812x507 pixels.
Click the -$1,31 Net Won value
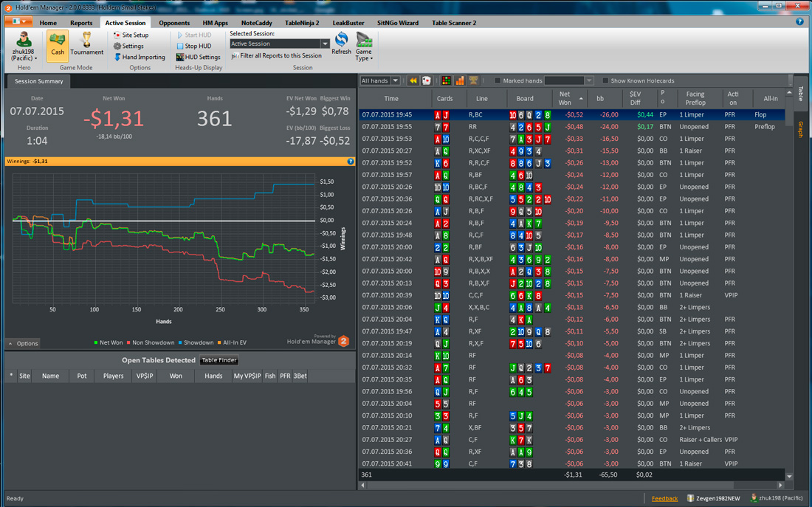[x=114, y=119]
